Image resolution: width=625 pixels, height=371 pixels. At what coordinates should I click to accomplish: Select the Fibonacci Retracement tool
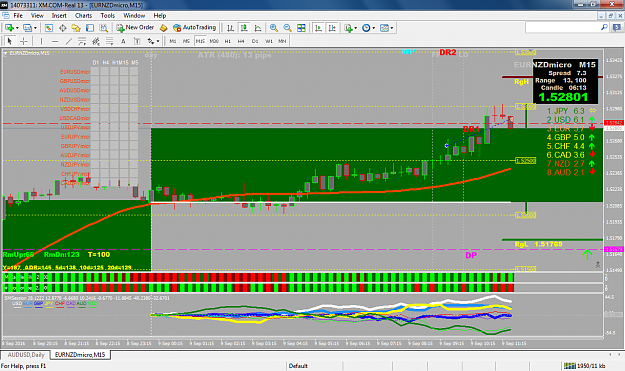tap(109, 41)
